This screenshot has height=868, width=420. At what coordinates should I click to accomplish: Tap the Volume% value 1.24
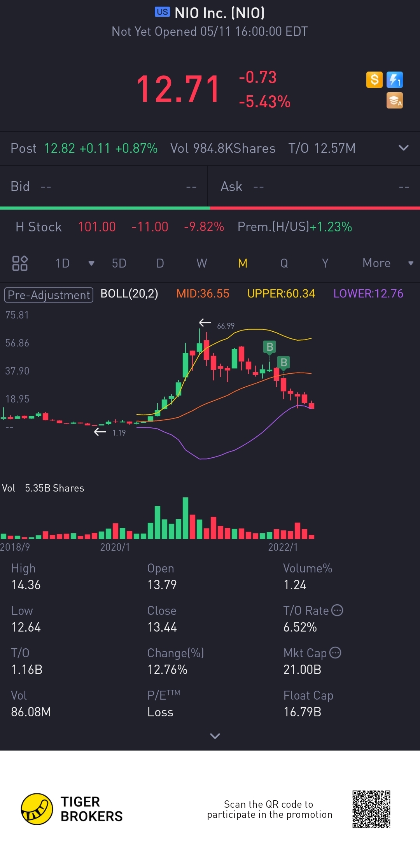click(295, 585)
